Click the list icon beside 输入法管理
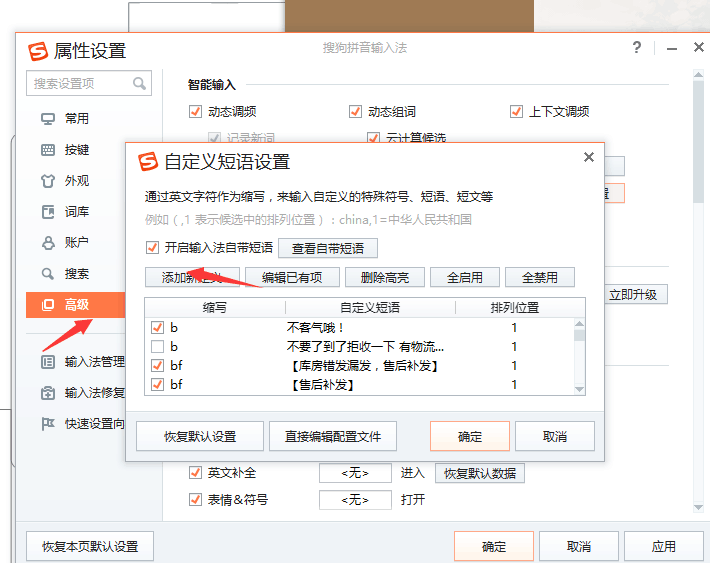Screen dimensions: 710x563 pos(48,362)
